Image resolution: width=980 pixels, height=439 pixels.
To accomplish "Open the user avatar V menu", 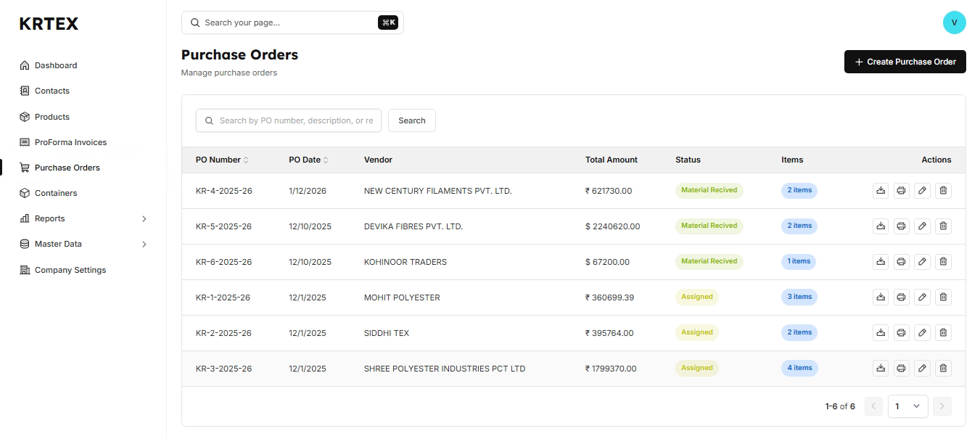I will click(954, 22).
